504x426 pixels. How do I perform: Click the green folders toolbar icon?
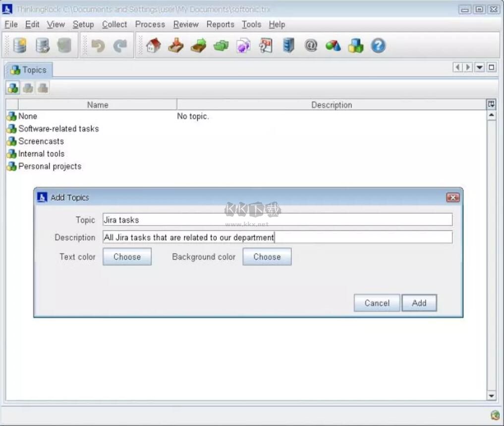pyautogui.click(x=221, y=46)
